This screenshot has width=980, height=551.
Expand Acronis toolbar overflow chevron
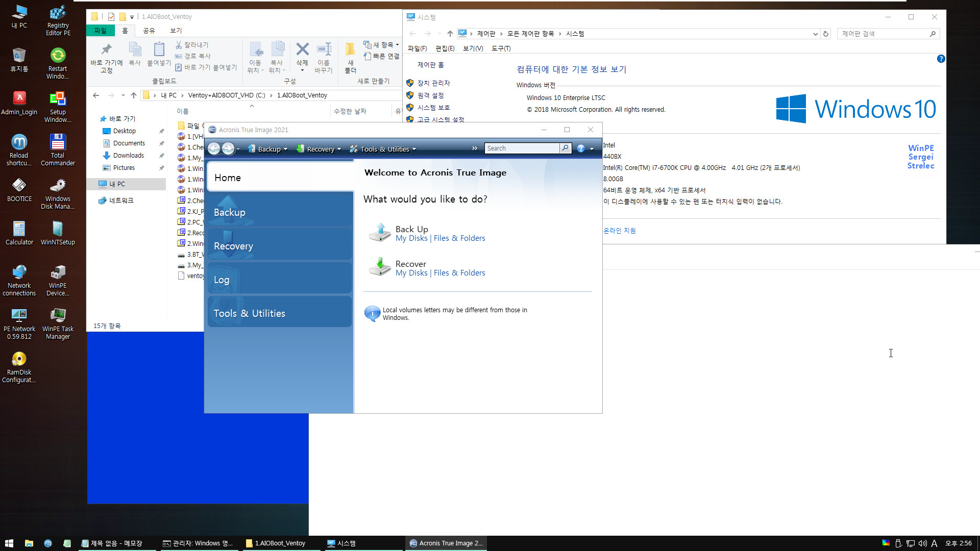pos(475,148)
